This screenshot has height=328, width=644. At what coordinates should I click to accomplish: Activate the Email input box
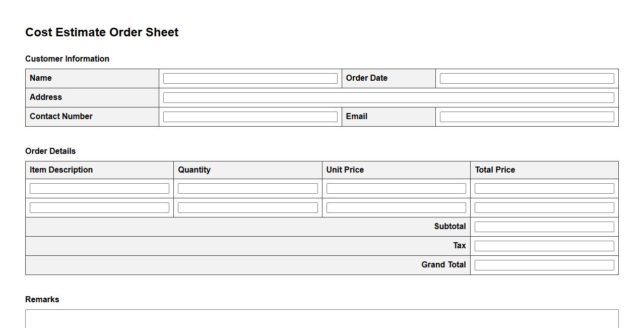[x=527, y=117]
